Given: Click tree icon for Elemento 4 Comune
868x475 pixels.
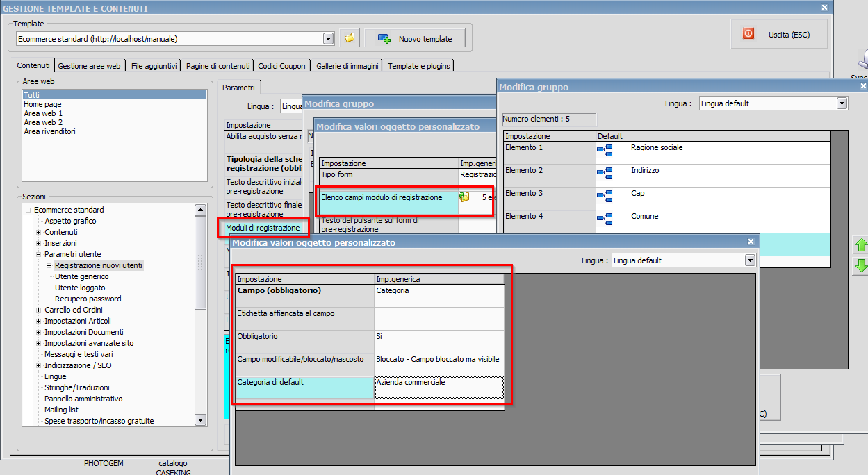Looking at the screenshot, I should pyautogui.click(x=605, y=219).
